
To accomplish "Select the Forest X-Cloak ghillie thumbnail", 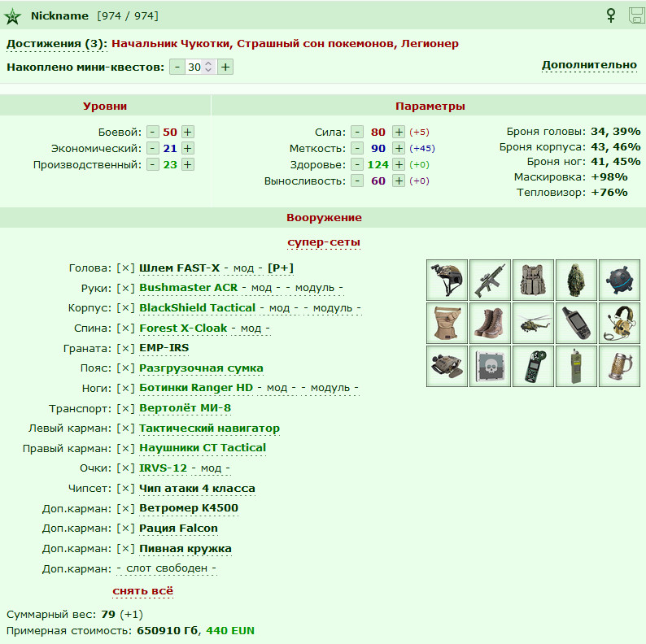I will tap(576, 280).
